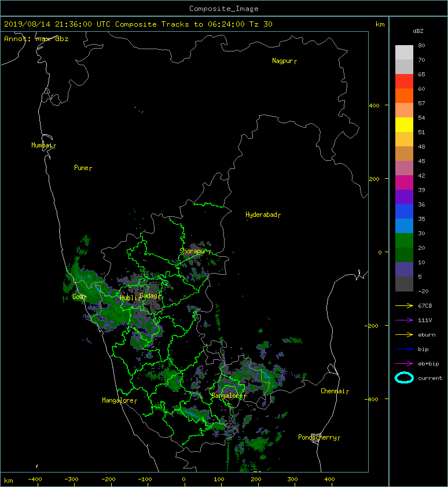448x487 pixels.
Task: Click the purple 111V arrow legend icon
Action: [x=404, y=320]
